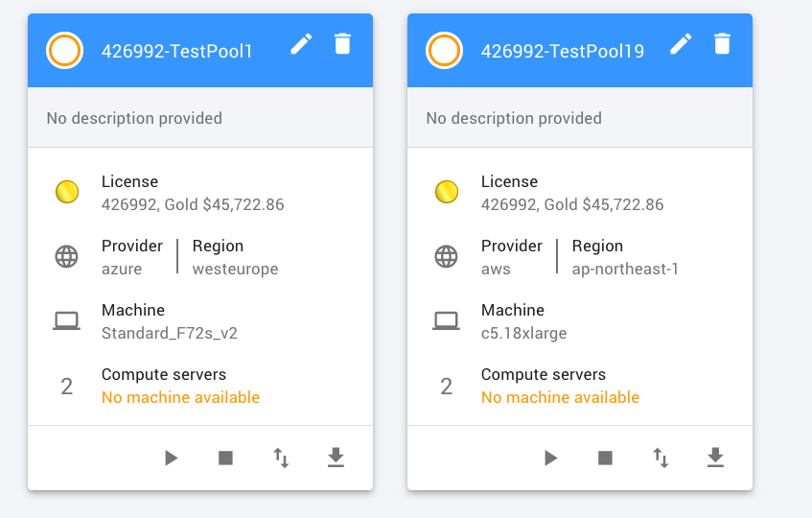Viewport: 812px width, 518px height.
Task: Click the globe provider icon for azure
Action: click(x=67, y=256)
